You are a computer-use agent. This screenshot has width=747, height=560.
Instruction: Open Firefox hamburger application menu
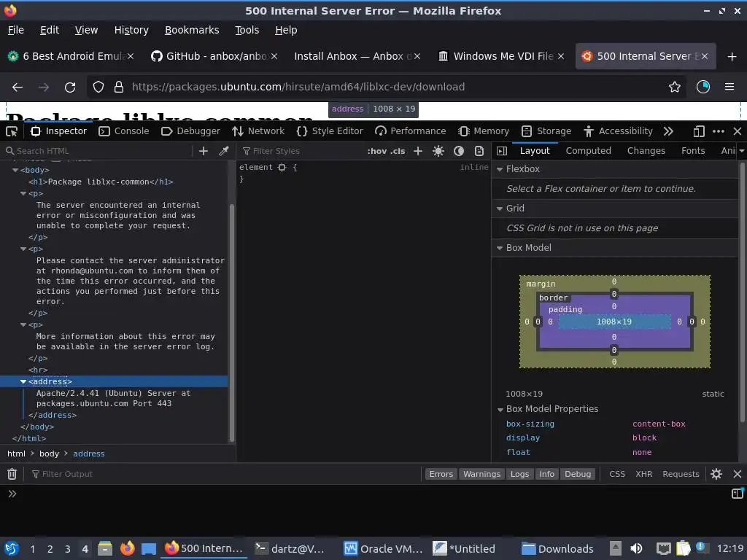pos(729,87)
